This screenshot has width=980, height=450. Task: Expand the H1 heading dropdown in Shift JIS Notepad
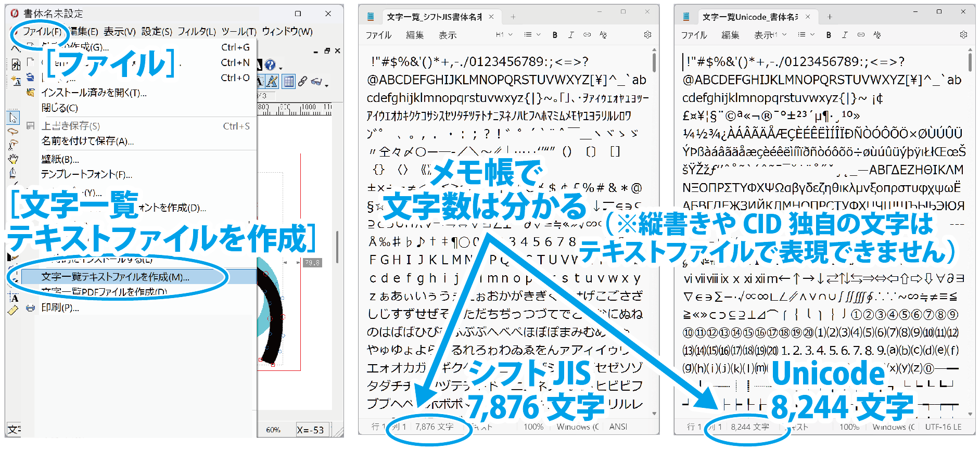504,35
